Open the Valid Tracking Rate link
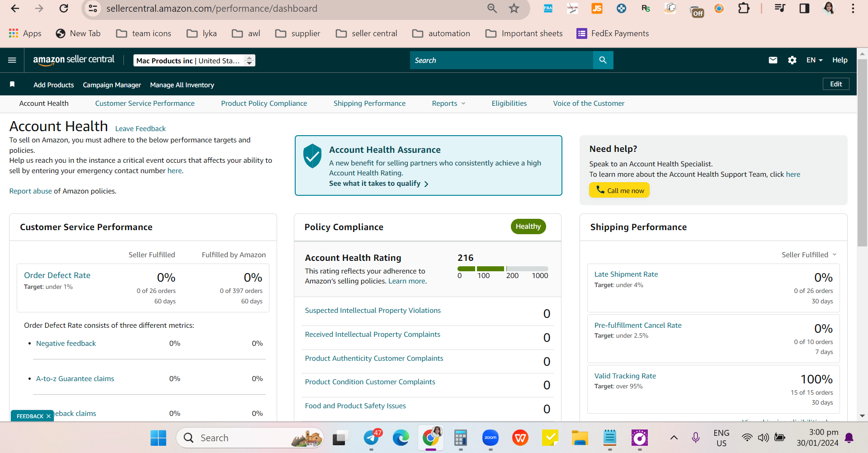Screen dimensions: 868x453 point(625,376)
